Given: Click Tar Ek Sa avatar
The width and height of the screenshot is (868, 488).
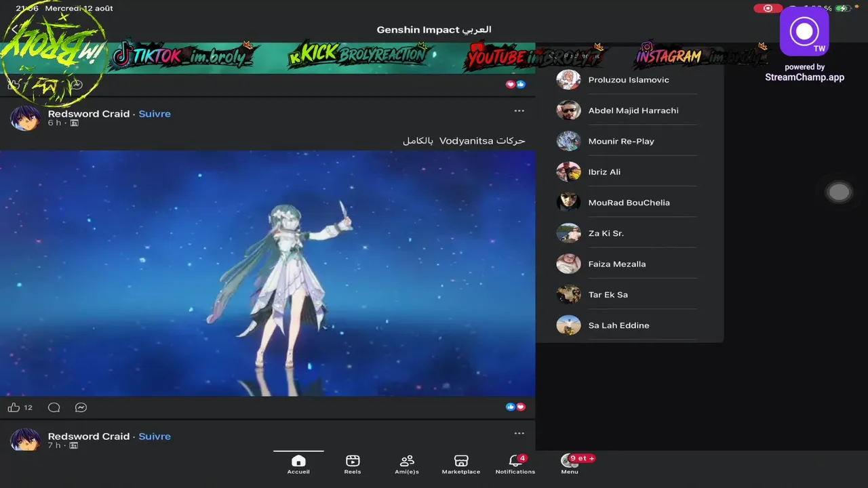Looking at the screenshot, I should click(568, 295).
